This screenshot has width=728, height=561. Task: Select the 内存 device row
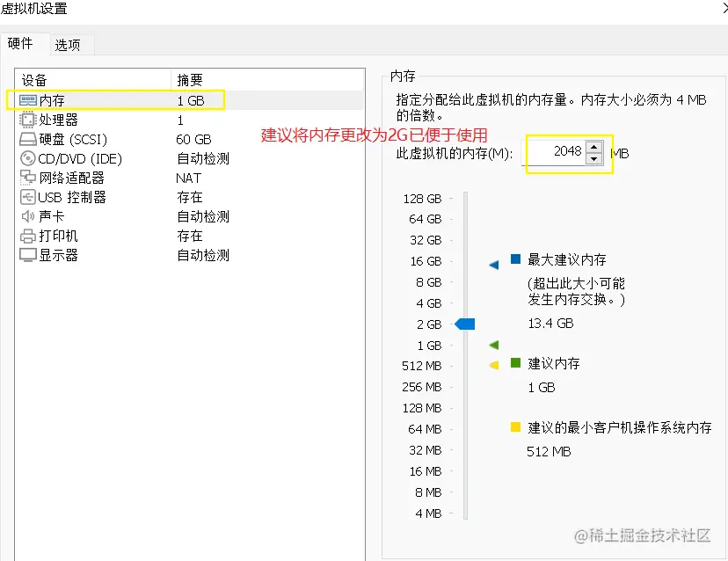(189, 100)
